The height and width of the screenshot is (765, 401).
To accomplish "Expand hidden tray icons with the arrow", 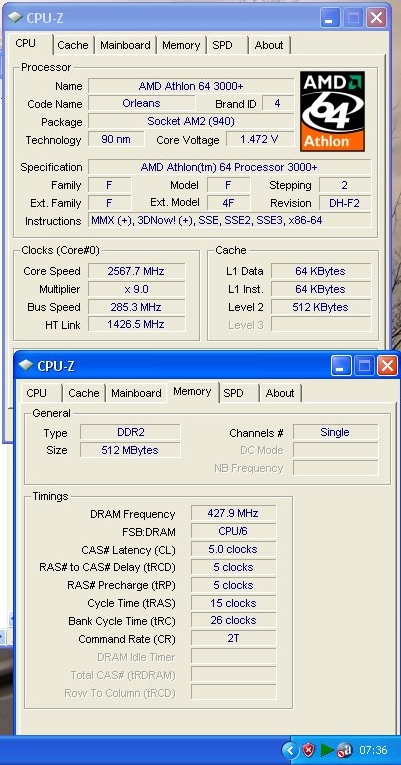I will [x=290, y=750].
